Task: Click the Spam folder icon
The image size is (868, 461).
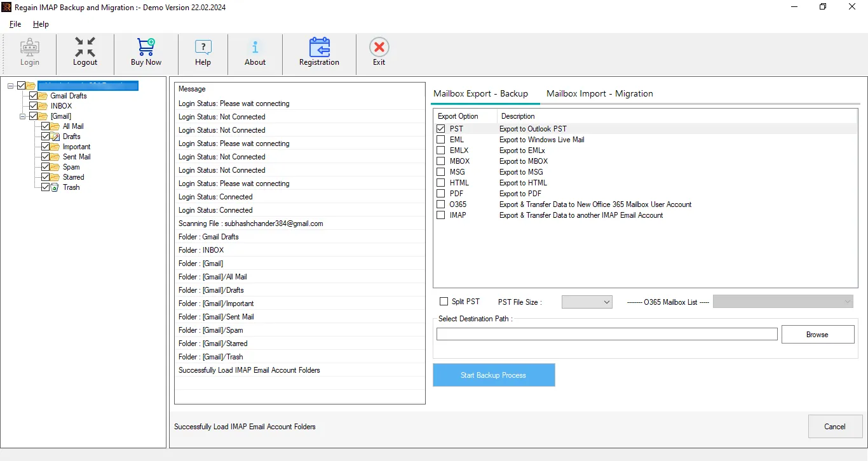Action: coord(55,167)
